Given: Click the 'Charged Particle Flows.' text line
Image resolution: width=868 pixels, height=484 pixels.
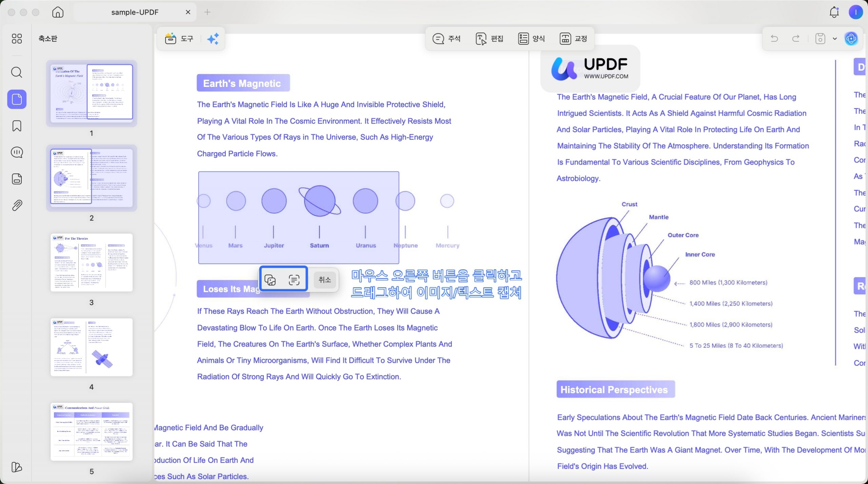Looking at the screenshot, I should click(237, 154).
